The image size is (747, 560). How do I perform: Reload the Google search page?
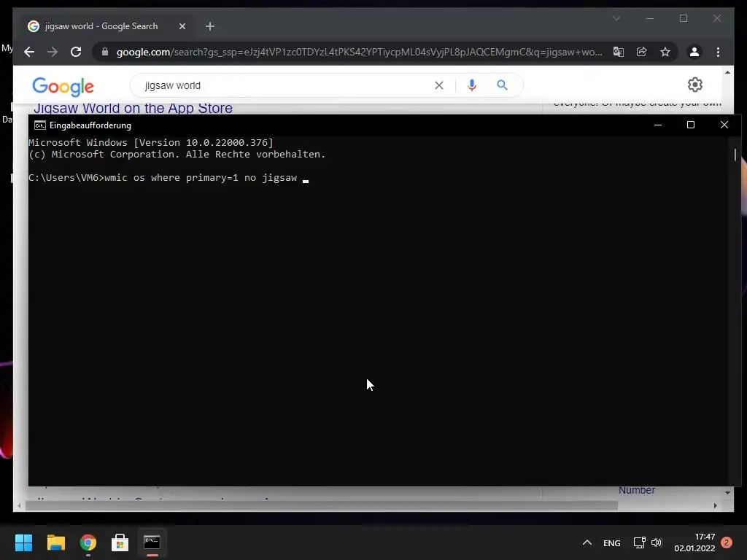[76, 52]
